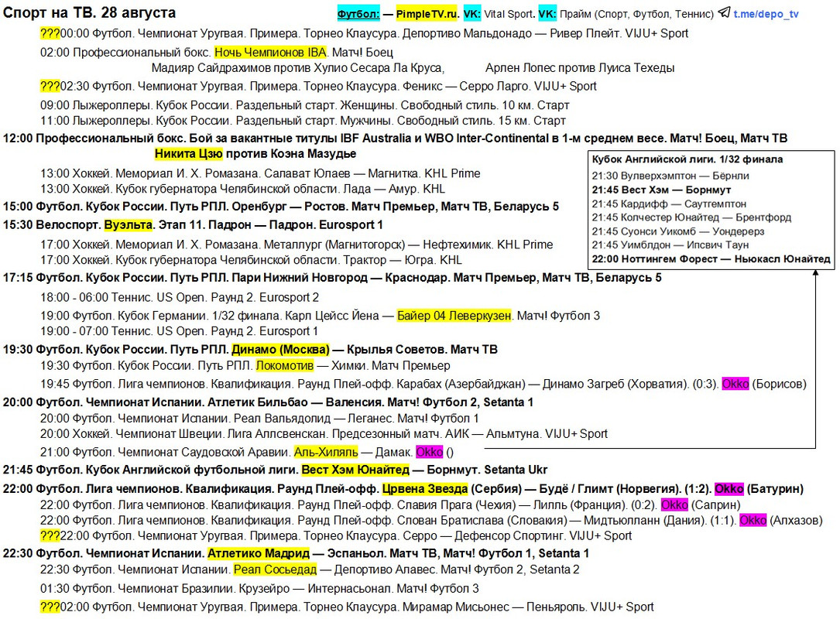Click the Telegram paper plane icon

click(x=724, y=12)
